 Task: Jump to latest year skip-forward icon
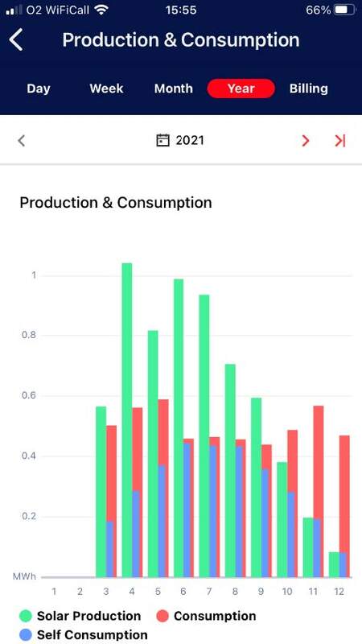click(x=339, y=141)
